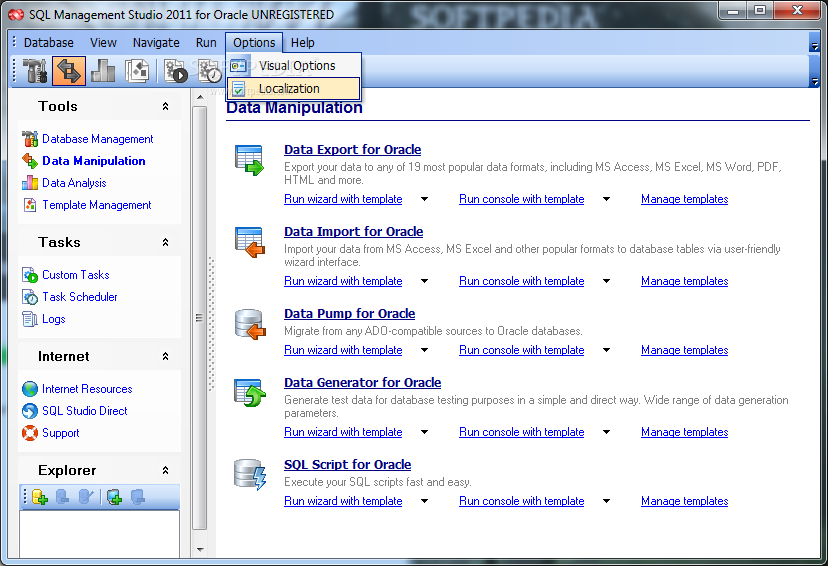Screen dimensions: 828x566
Task: Click Run console with template for Data Import
Action: point(521,281)
